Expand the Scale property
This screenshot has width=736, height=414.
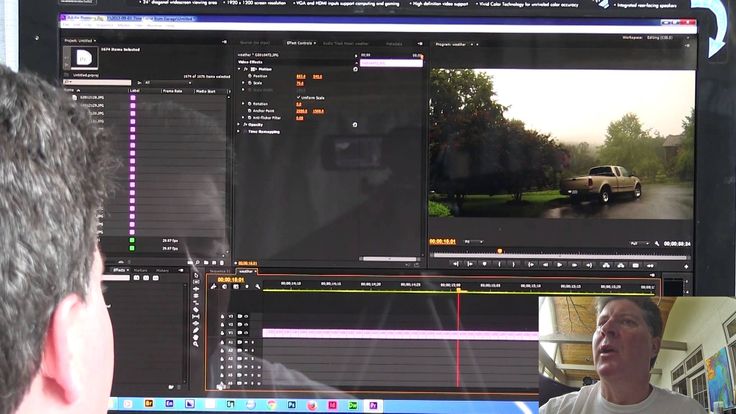coord(244,83)
